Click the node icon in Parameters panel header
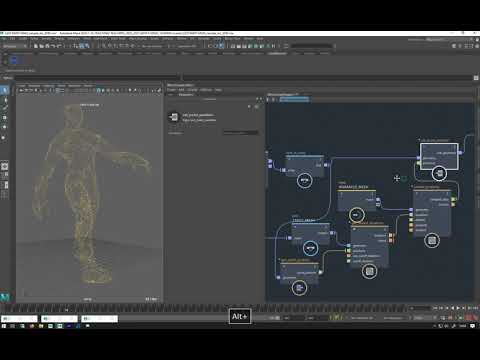 pyautogui.click(x=173, y=117)
